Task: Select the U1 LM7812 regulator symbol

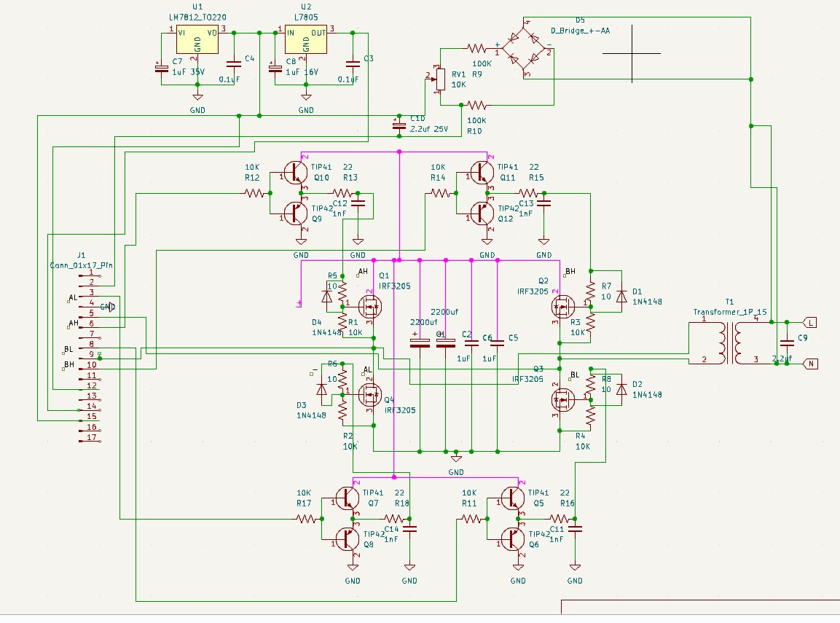Action: [x=197, y=39]
